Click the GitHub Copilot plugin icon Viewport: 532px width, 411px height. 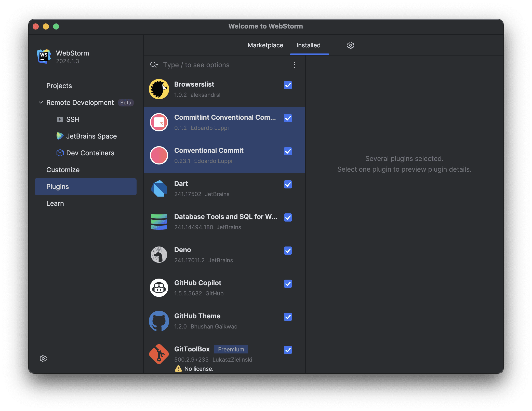[159, 288]
